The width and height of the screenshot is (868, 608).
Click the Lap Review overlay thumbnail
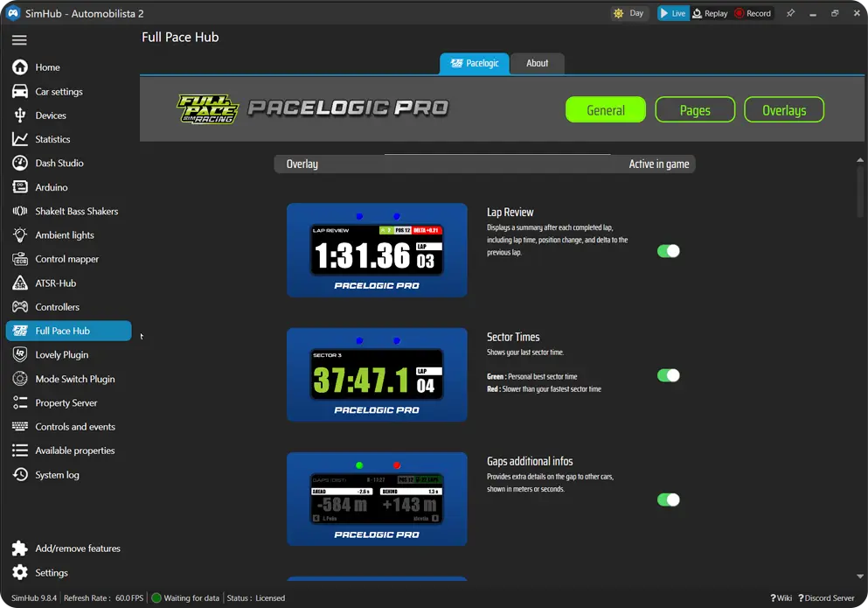[377, 250]
